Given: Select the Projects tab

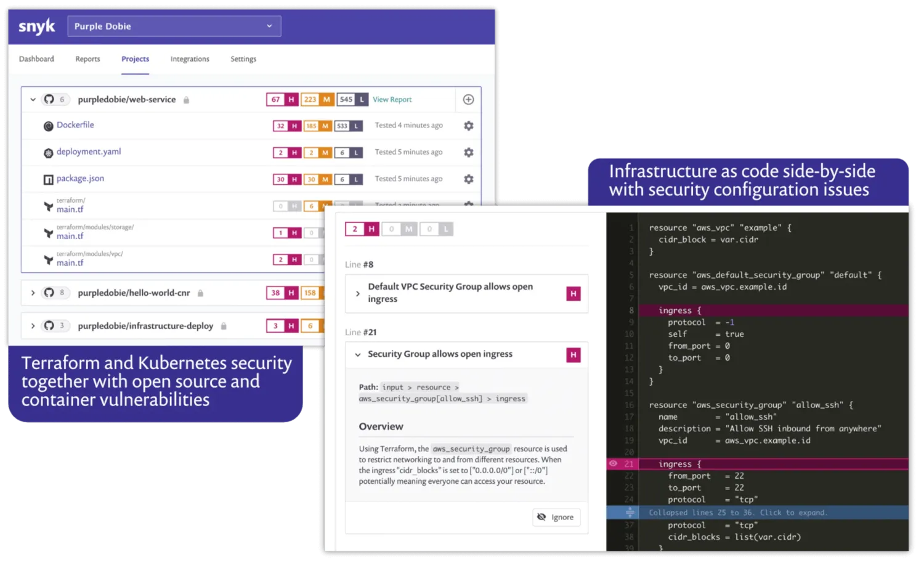Looking at the screenshot, I should point(135,59).
